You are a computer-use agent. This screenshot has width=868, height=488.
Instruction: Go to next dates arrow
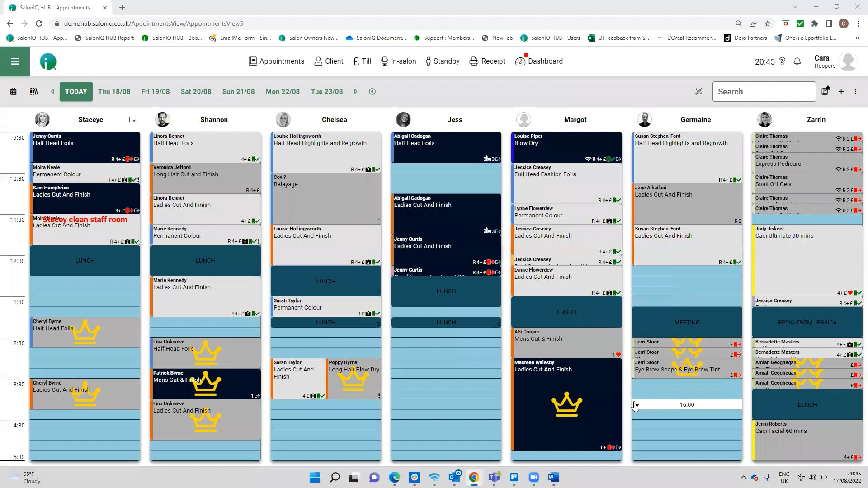[x=356, y=92]
